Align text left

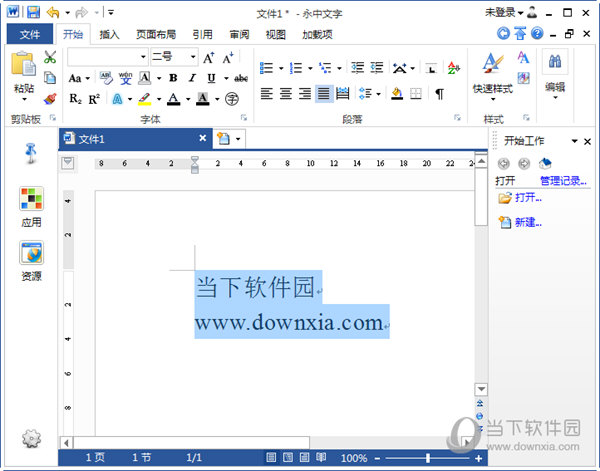tap(267, 93)
